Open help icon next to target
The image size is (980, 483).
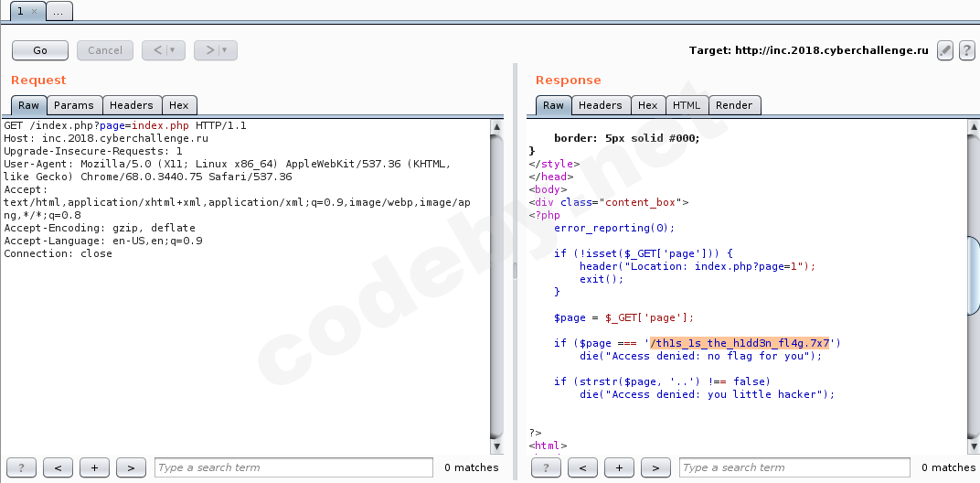point(966,50)
